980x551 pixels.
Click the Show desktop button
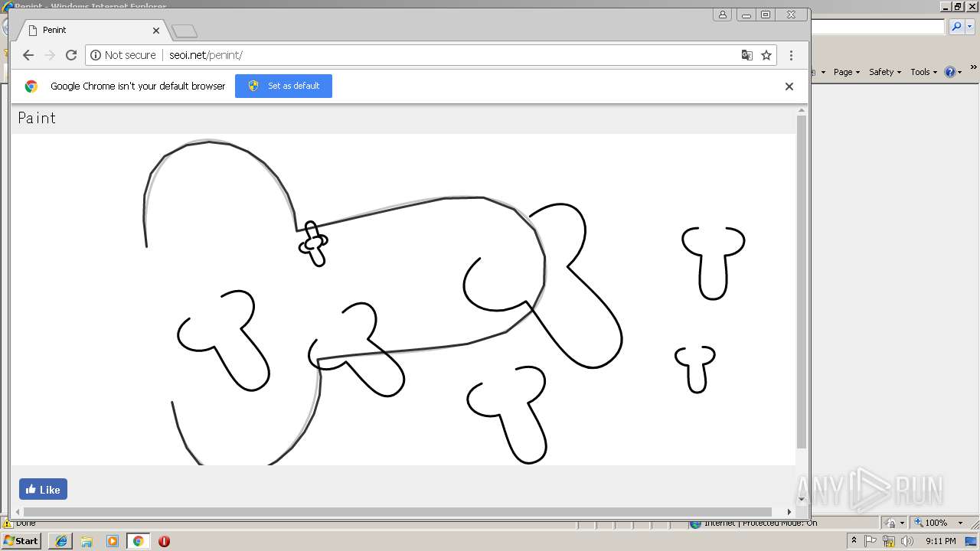click(x=972, y=541)
